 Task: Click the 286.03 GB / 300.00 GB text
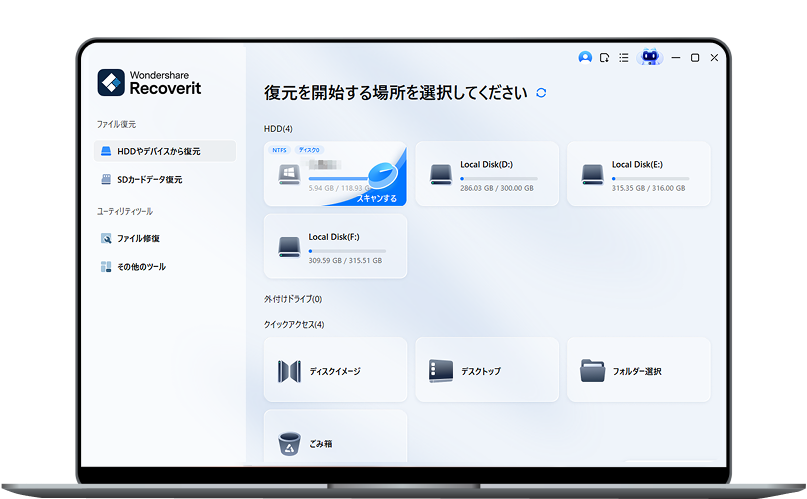tap(497, 188)
